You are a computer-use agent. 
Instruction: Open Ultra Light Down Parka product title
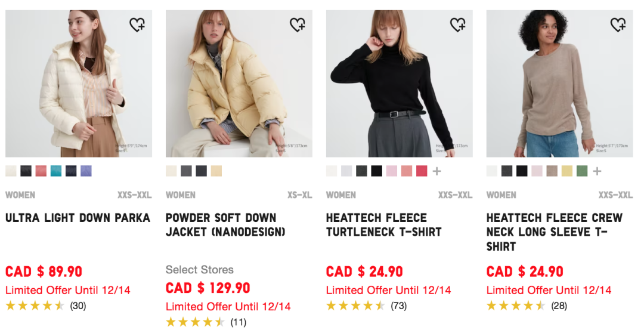[78, 218]
